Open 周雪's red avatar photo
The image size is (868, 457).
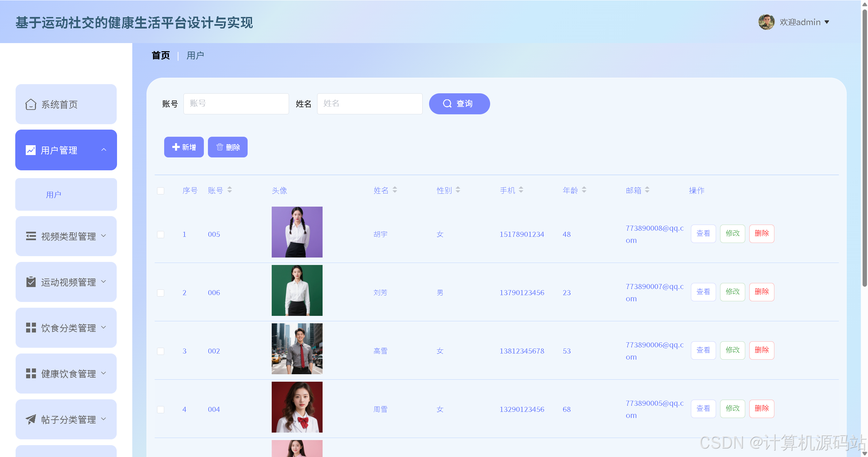pyautogui.click(x=297, y=407)
